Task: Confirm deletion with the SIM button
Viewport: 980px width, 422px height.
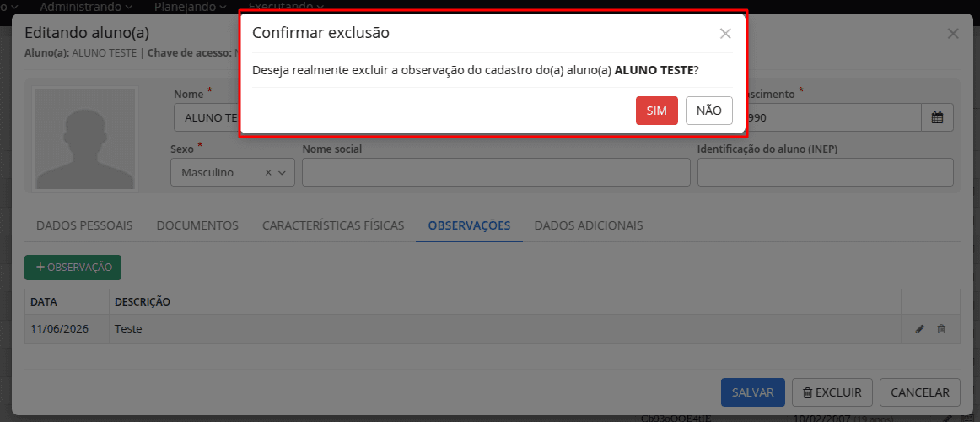Action: [656, 111]
